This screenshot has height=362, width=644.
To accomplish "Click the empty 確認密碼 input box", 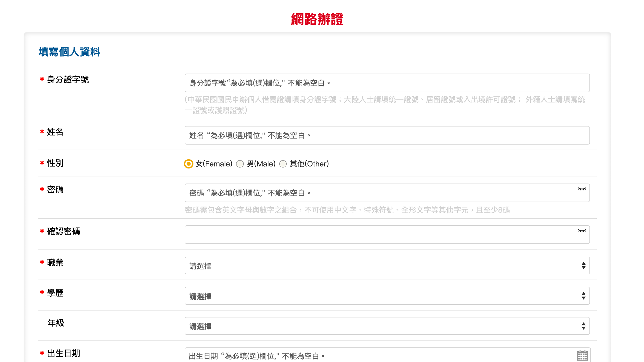I will click(x=379, y=235).
